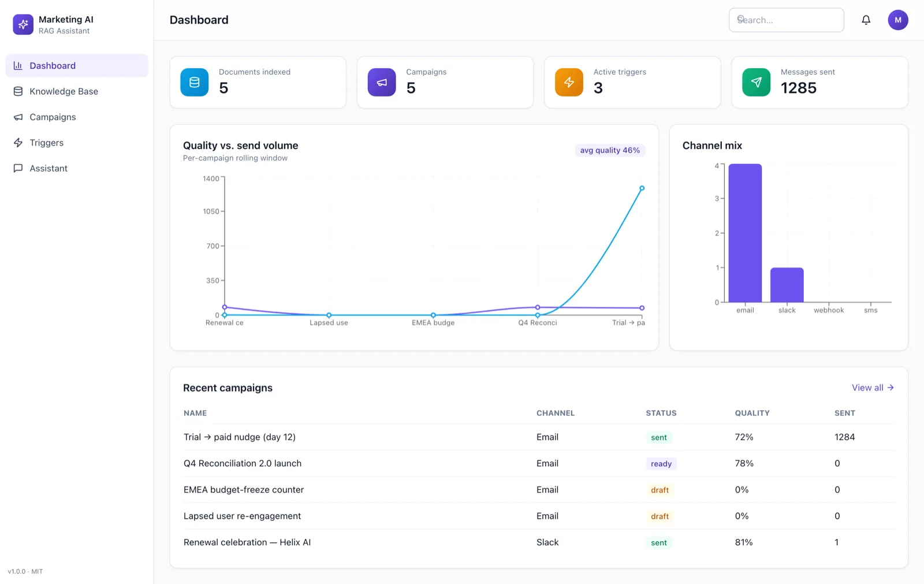This screenshot has width=924, height=584.
Task: Open Trial → paid nudge (day 12) campaign
Action: pyautogui.click(x=240, y=437)
